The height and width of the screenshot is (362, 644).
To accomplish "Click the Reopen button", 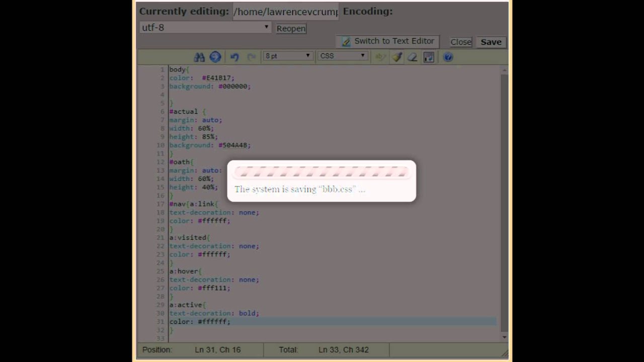I will pos(291,28).
